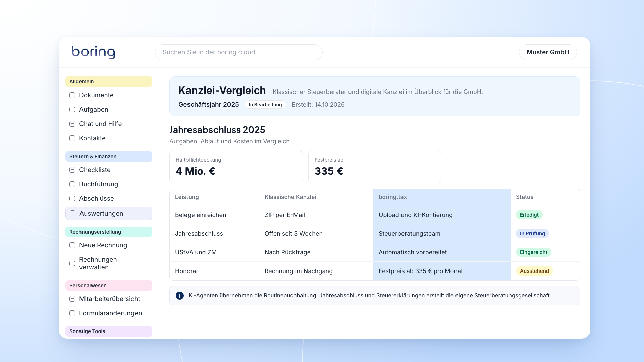This screenshot has width=644, height=362.
Task: Click the Chat und Hilfe icon
Action: [x=72, y=124]
